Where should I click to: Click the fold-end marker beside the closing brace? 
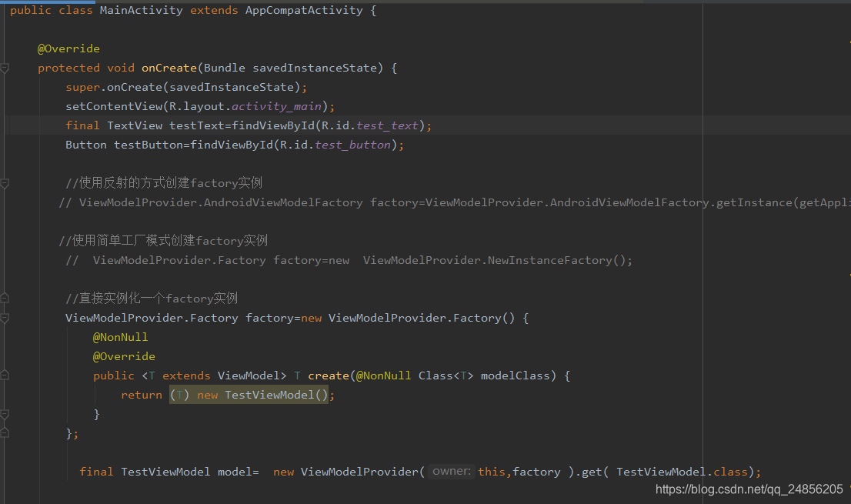[x=5, y=432]
